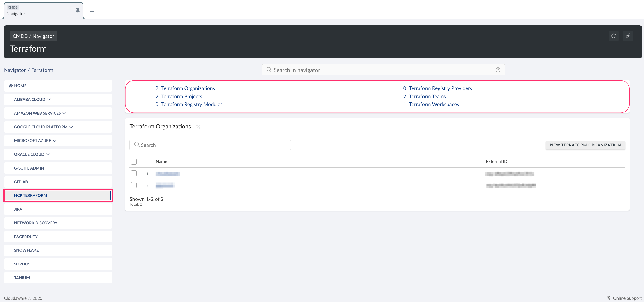Open the external link icon beside Terraform Organizations
The width and height of the screenshot is (644, 302).
(198, 127)
